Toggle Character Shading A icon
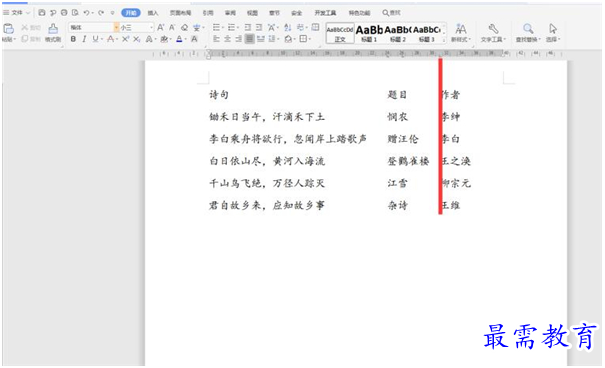The width and height of the screenshot is (605, 368). point(194,39)
